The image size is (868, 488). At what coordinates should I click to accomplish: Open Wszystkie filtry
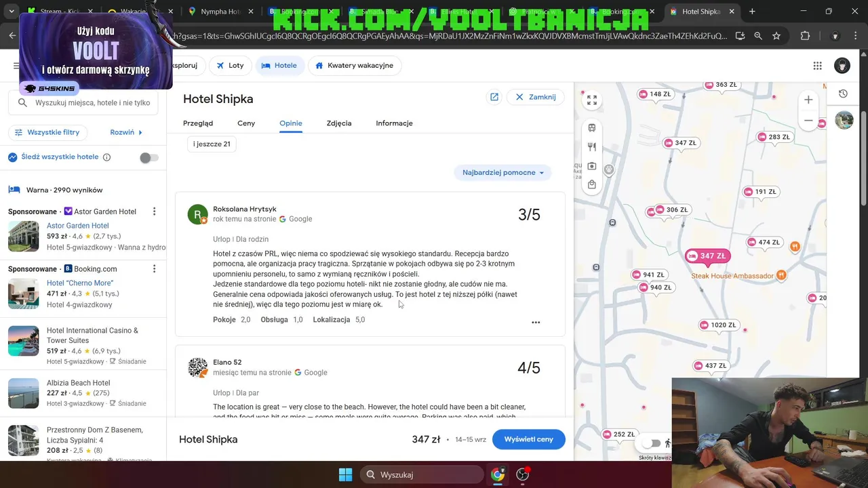pyautogui.click(x=47, y=132)
